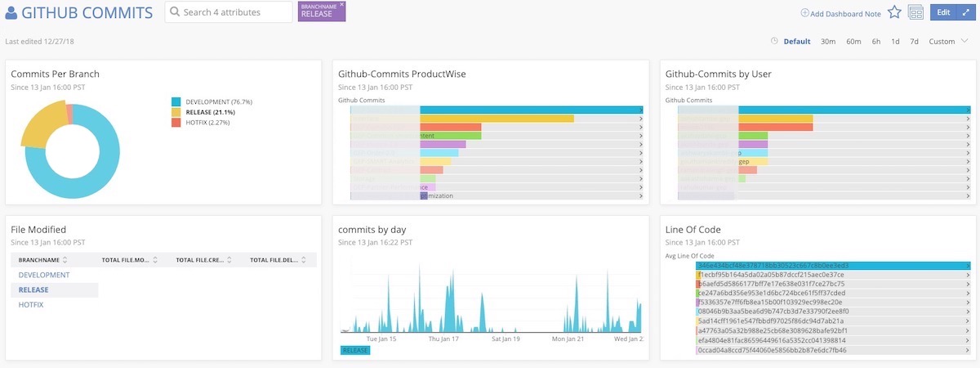Image resolution: width=980 pixels, height=368 pixels.
Task: Select hash row starting a47763a05a32b988
Action: click(x=834, y=330)
